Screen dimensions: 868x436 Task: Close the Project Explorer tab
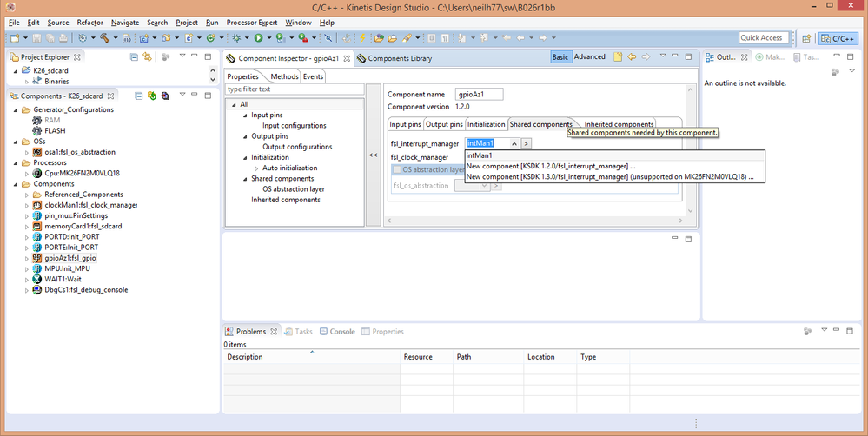coord(77,57)
